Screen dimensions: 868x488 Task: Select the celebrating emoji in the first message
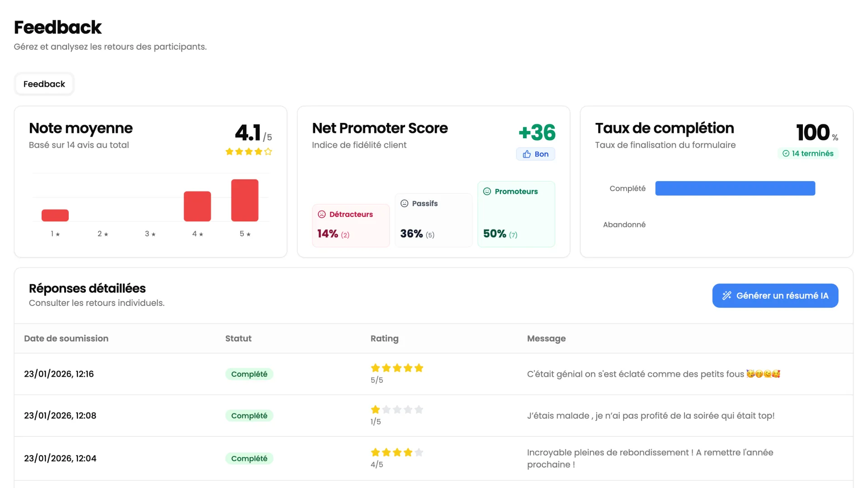[x=750, y=374]
